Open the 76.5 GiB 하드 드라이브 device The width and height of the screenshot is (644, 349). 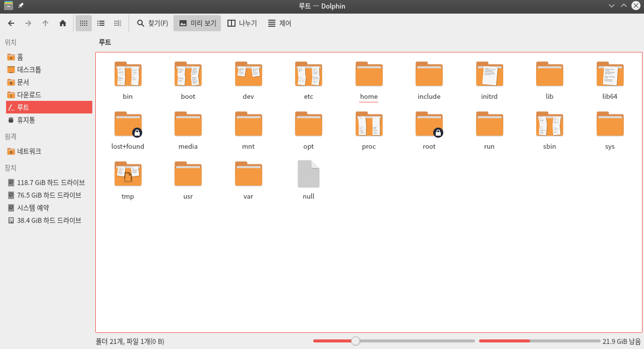[49, 195]
